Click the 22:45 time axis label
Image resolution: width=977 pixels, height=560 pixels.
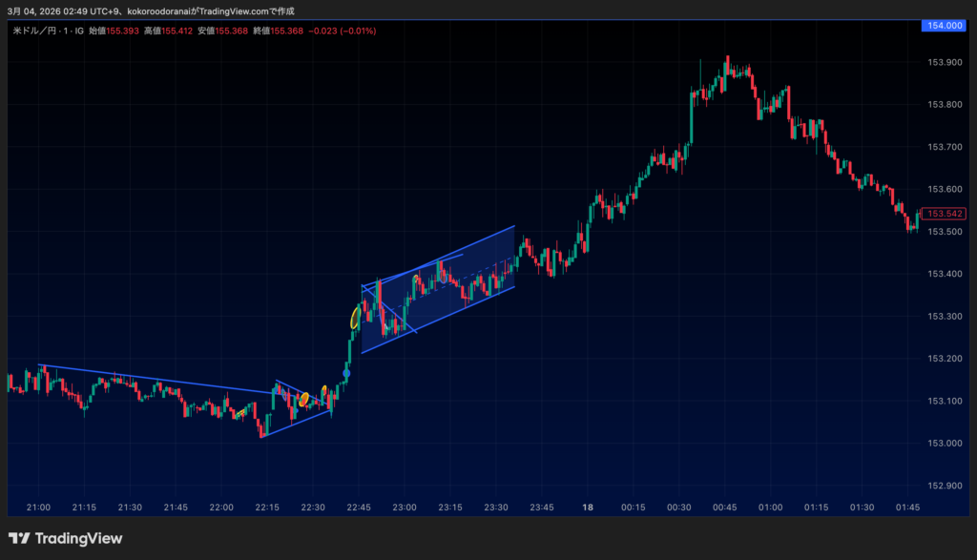coord(359,508)
